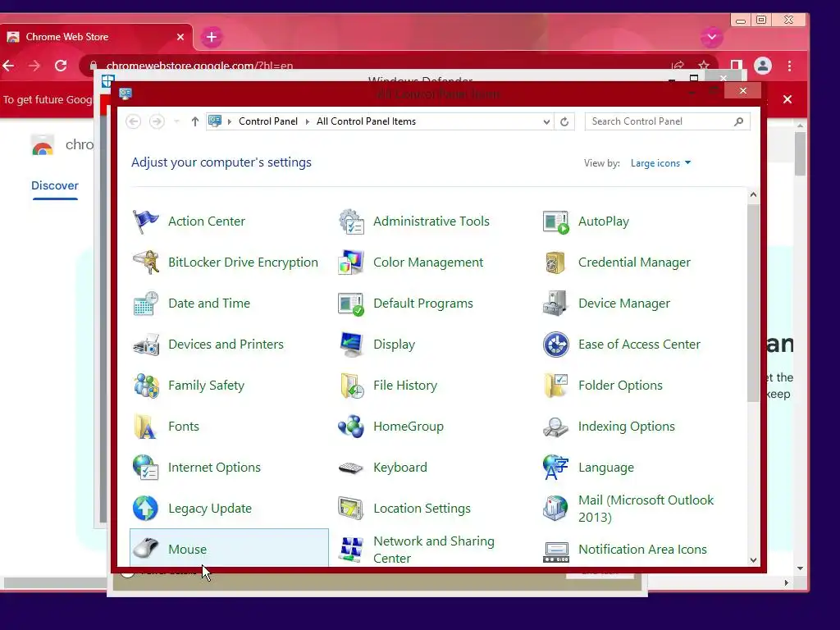Open Folder Options icon
Viewport: 840px width, 630px height.
click(x=555, y=386)
